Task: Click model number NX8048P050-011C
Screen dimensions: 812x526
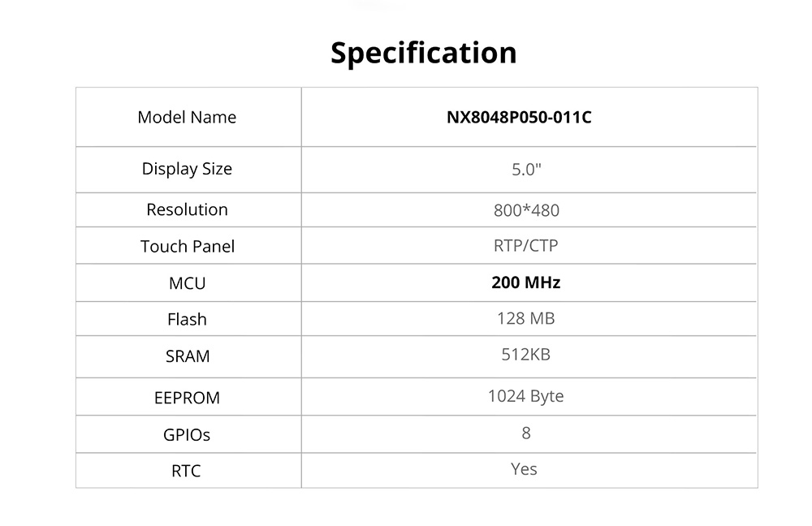Action: point(519,118)
